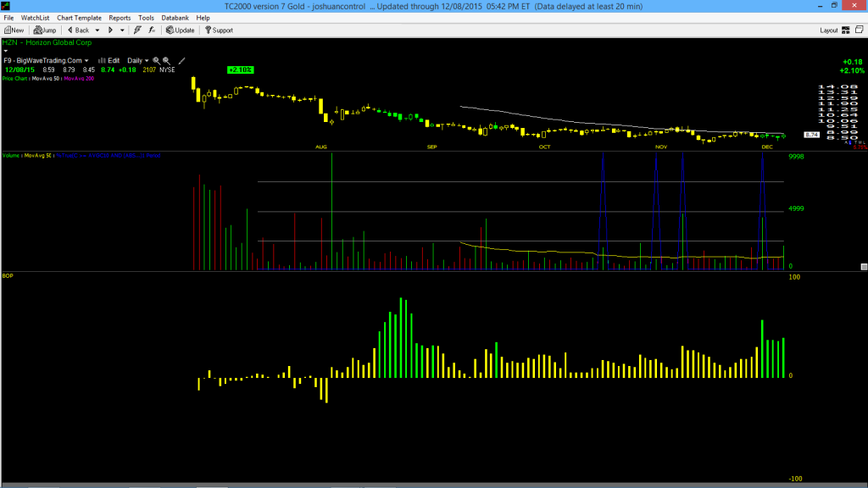Click the small square handle beside volume pane
The width and height of the screenshot is (868, 488).
coord(864,267)
